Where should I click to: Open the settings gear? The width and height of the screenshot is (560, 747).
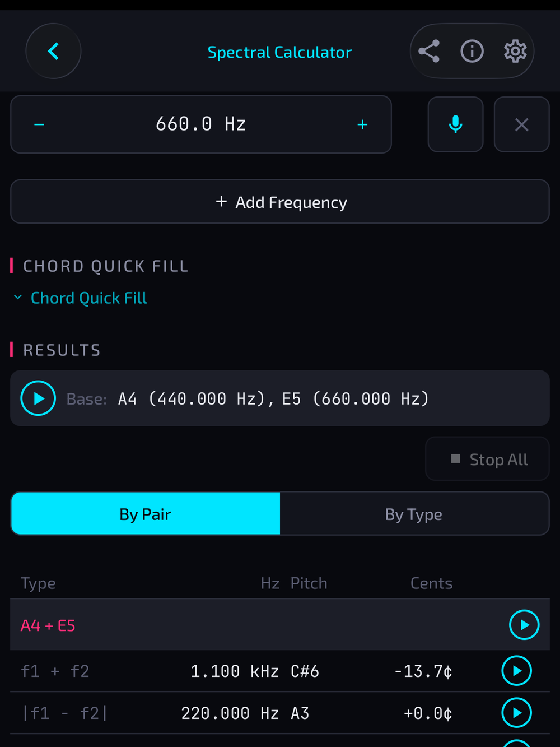click(515, 51)
